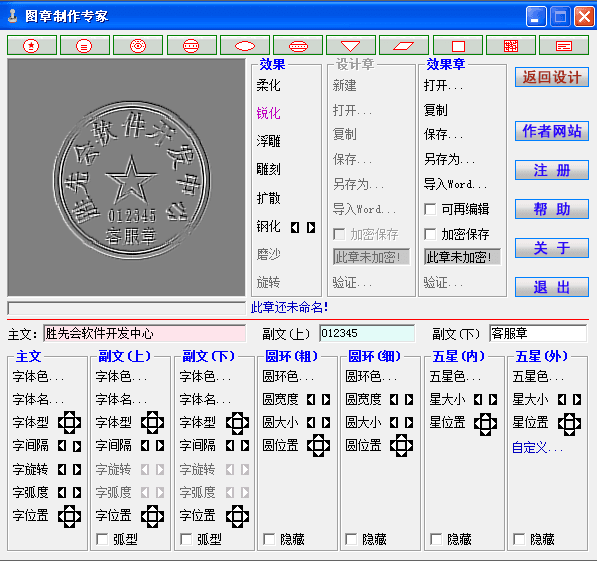Open the 帮助 button
Viewport: 597px width, 561px height.
pos(552,209)
